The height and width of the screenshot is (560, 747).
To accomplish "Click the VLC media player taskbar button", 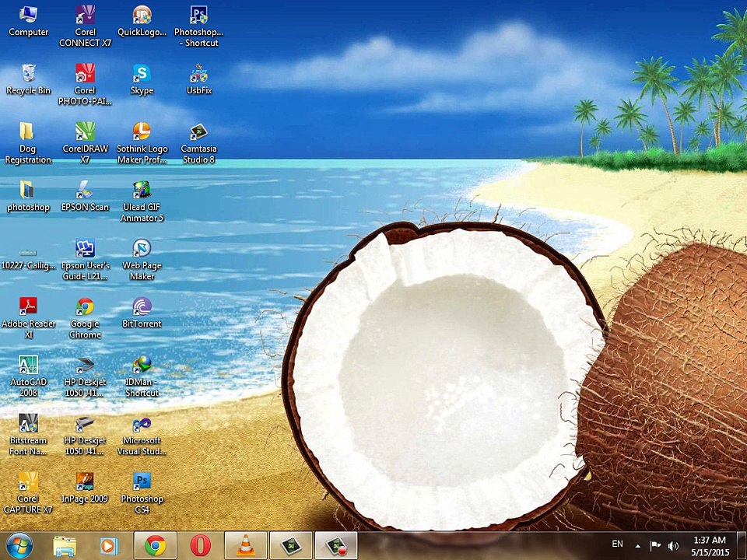I will (x=246, y=546).
